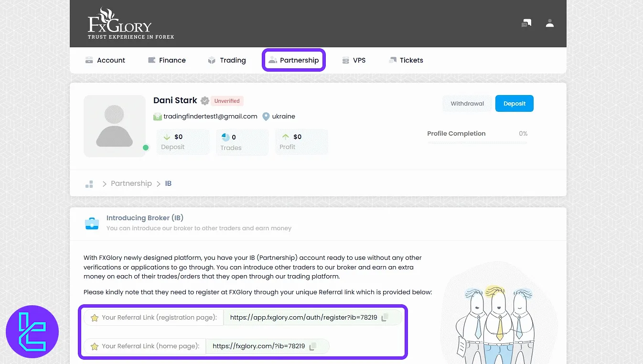Select the registration referral URL field
Viewport: 643px width, 364px height.
tap(312, 318)
